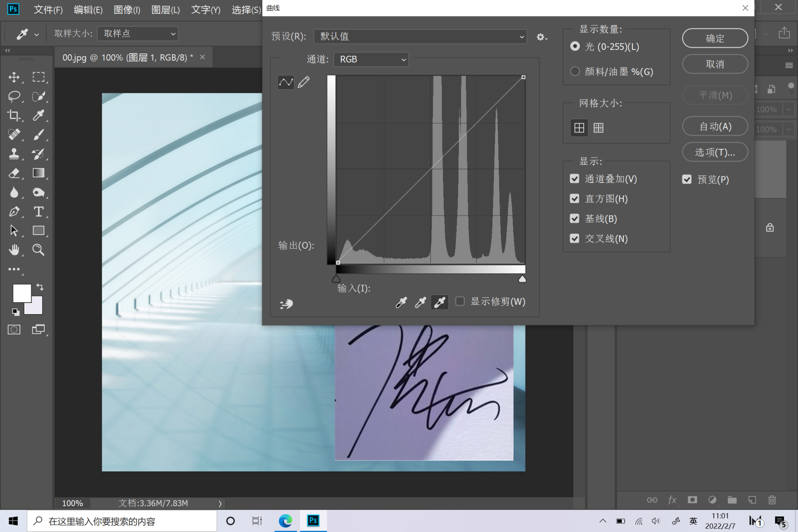Select the Horizontal Type tool
The image size is (798, 532).
(x=38, y=212)
